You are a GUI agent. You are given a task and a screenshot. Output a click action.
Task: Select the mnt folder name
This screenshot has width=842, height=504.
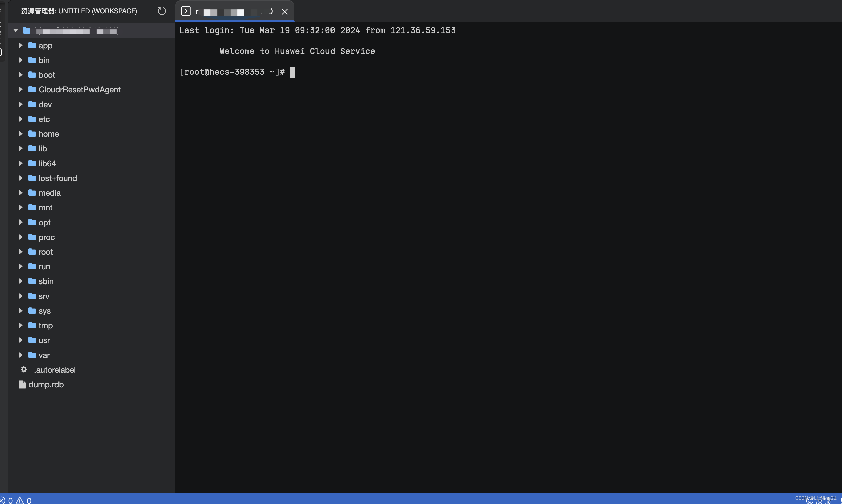point(45,208)
